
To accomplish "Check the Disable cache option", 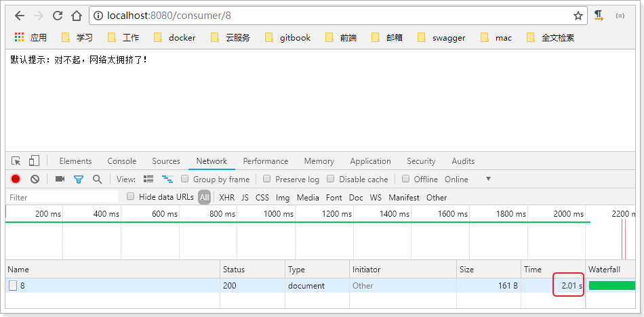I will tap(331, 179).
